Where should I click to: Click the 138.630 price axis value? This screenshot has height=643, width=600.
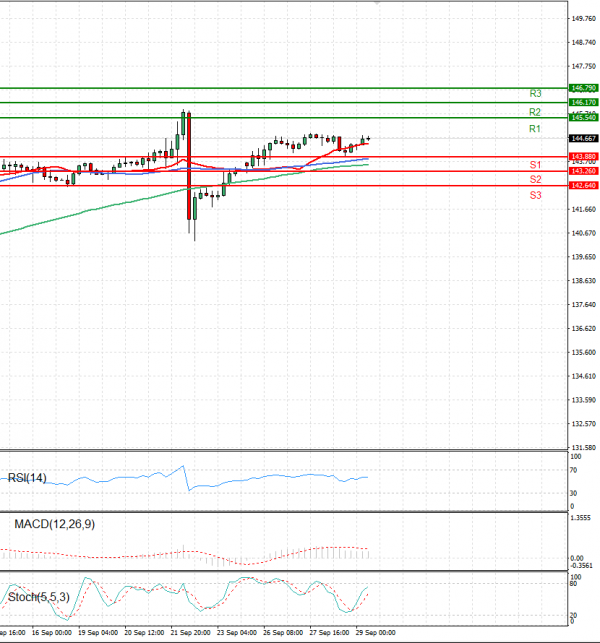click(584, 281)
